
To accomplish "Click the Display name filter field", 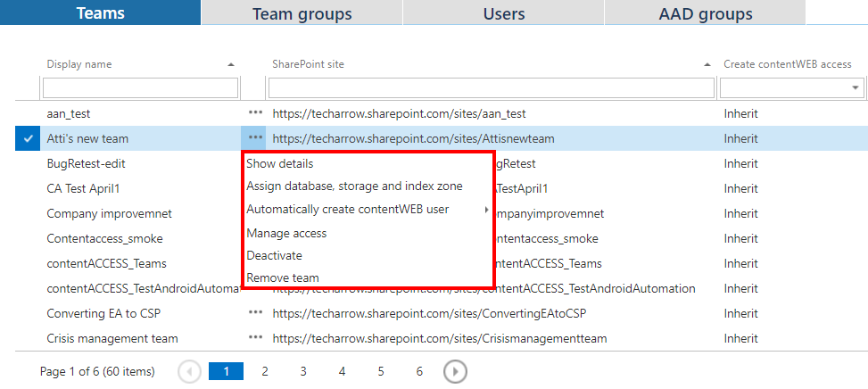I will coord(140,87).
